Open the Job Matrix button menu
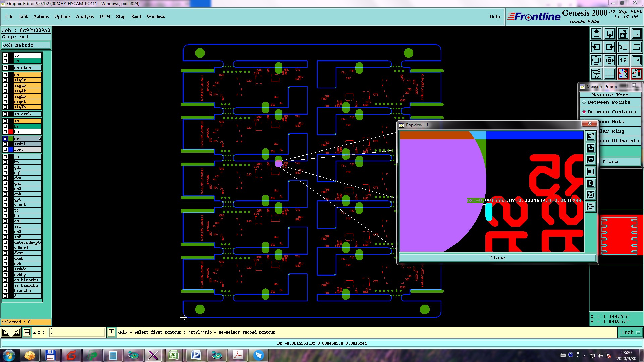Viewport: 644px width, 362px height. [x=26, y=45]
